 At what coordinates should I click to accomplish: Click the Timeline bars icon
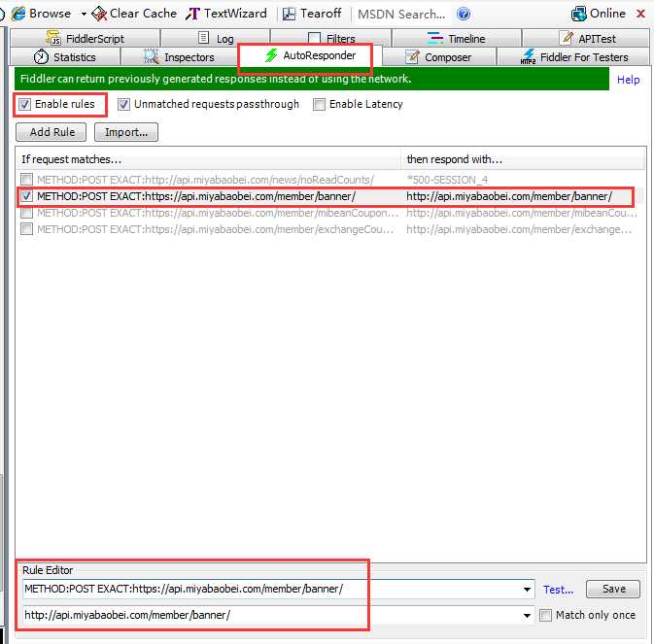(x=435, y=38)
